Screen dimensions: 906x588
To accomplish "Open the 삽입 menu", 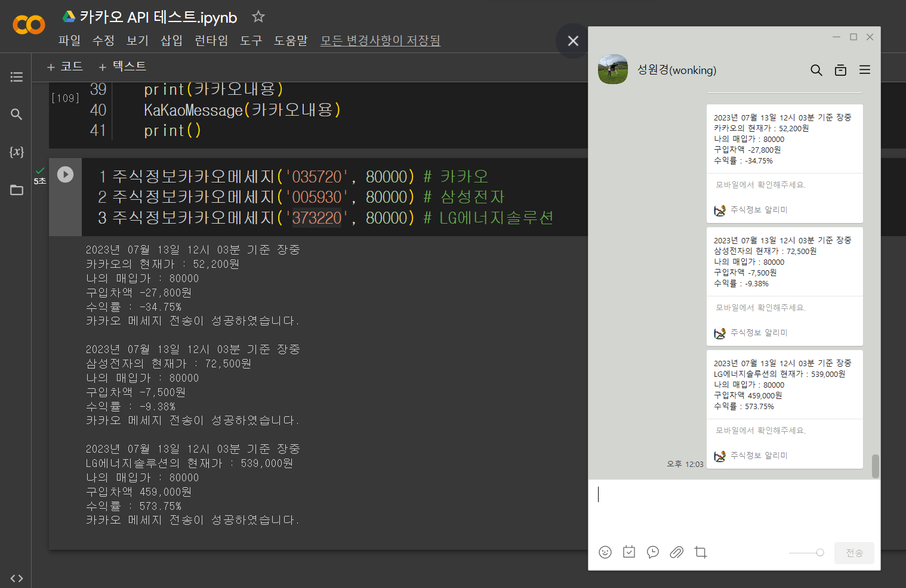I will point(171,41).
